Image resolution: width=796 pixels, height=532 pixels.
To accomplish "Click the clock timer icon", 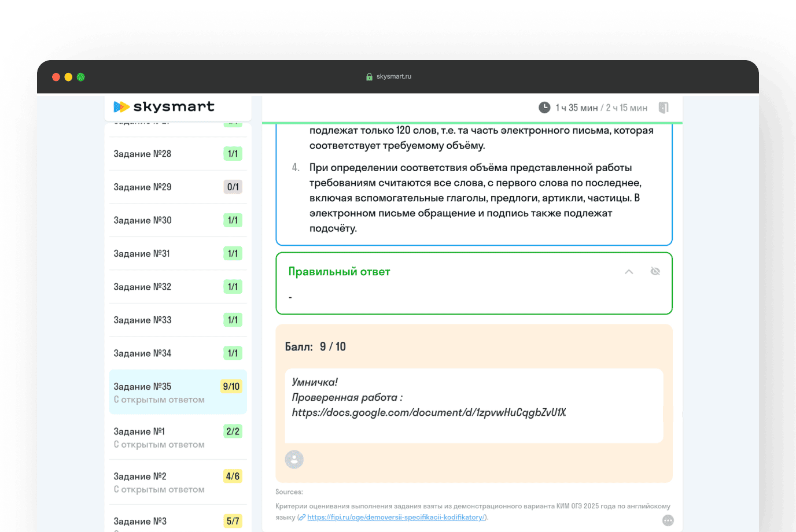I will pyautogui.click(x=544, y=108).
